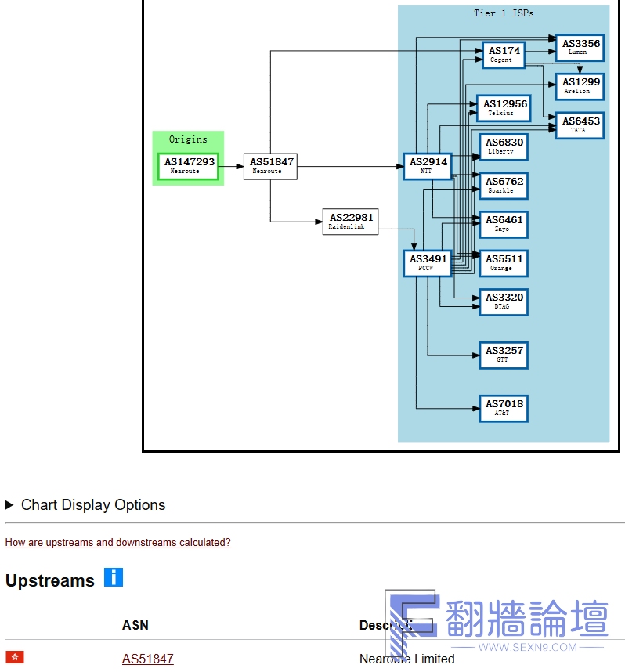Screen dimensions: 625x672
Task: Expand Chart Display Options
Action: point(85,505)
